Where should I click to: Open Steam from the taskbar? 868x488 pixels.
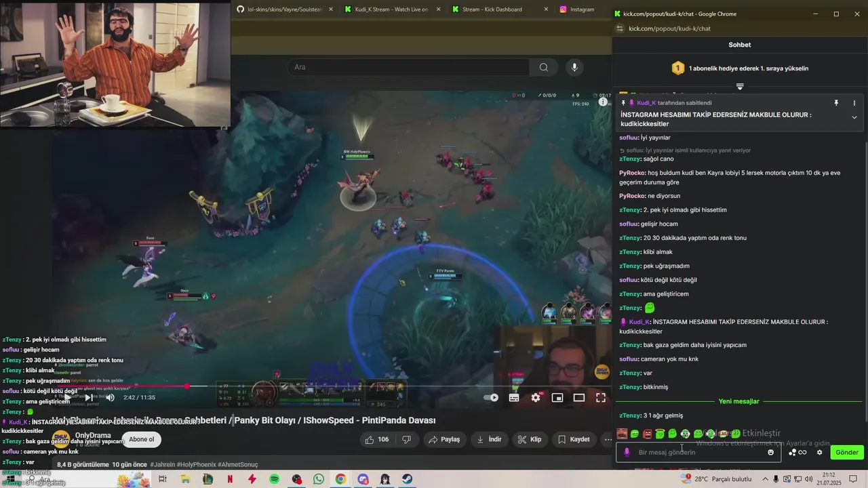coord(406,479)
